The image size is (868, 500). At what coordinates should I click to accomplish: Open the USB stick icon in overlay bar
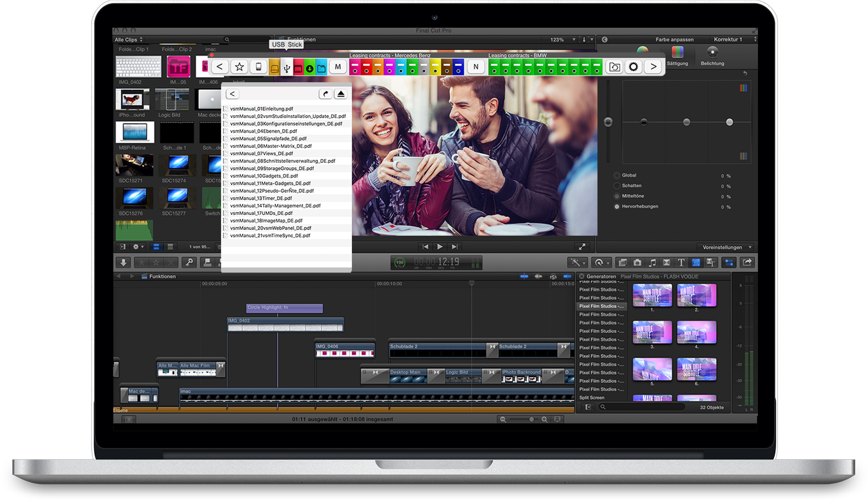[x=287, y=67]
